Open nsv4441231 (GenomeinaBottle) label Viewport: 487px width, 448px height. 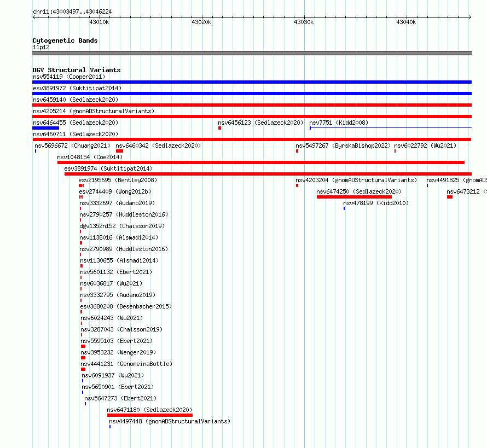(126, 364)
